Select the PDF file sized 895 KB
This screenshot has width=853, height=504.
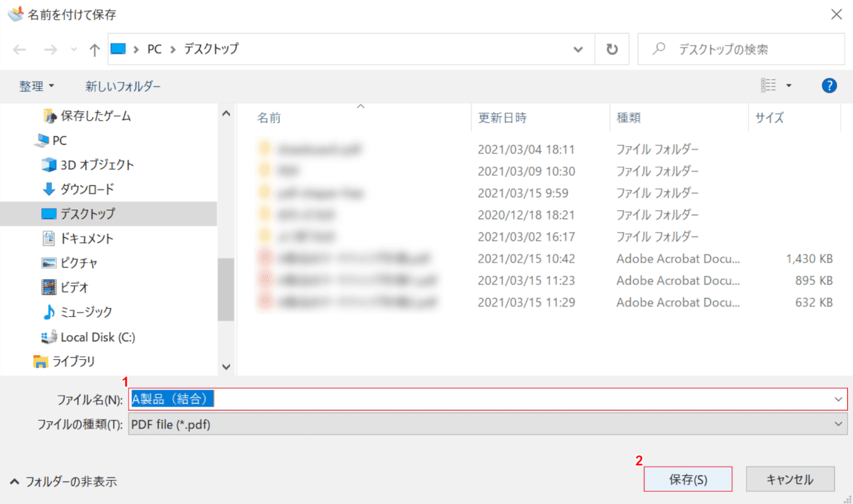point(546,280)
